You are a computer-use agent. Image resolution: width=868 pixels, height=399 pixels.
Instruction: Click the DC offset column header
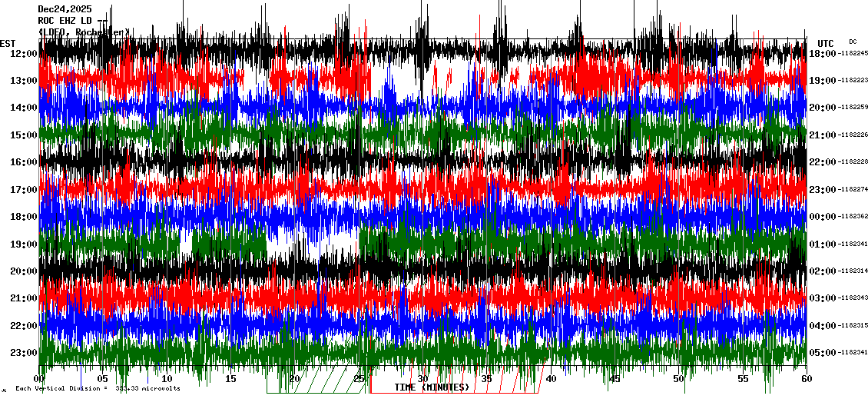pyautogui.click(x=853, y=42)
